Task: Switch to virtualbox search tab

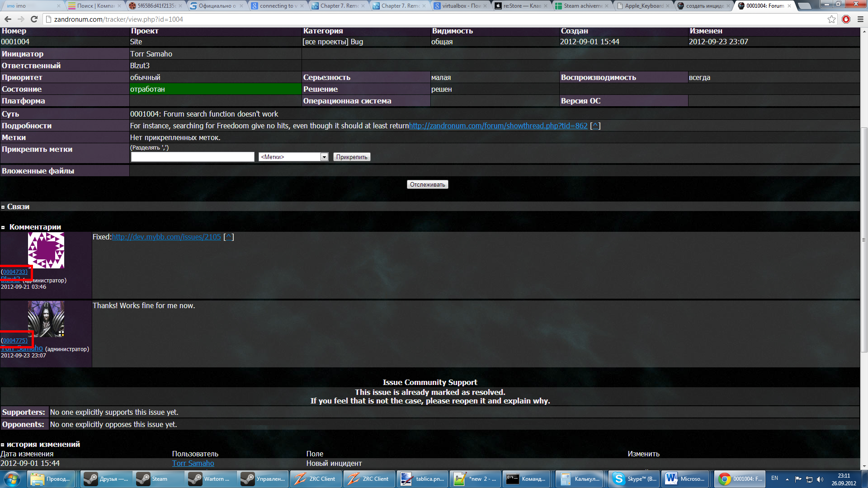Action: (x=460, y=6)
